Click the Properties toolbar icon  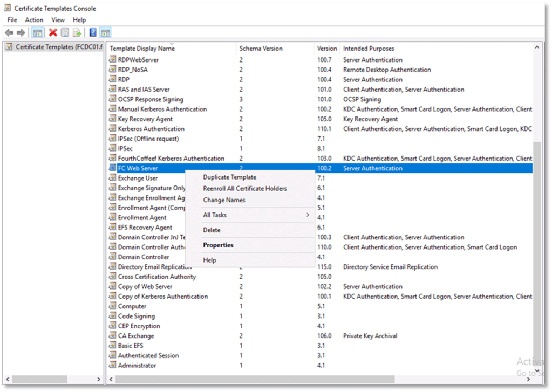[65, 33]
